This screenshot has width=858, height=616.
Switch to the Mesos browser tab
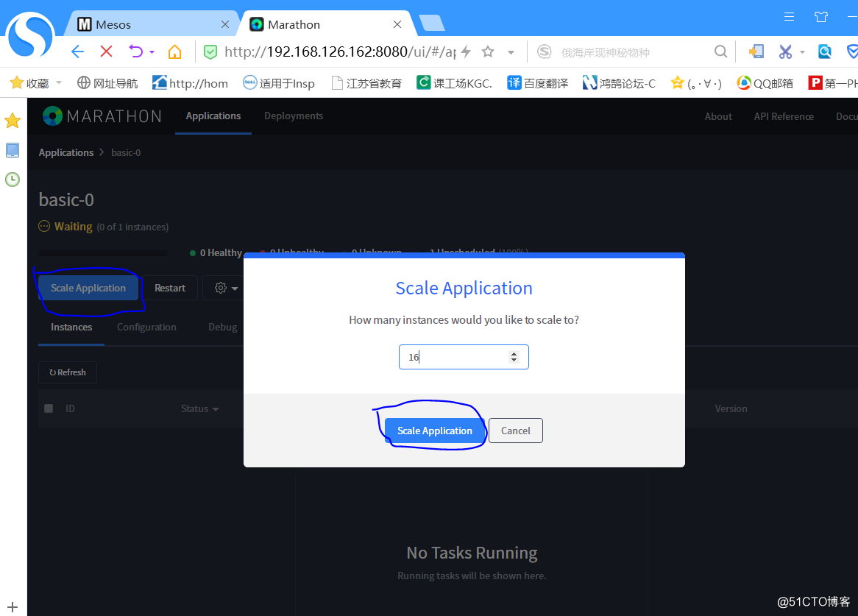coord(152,24)
